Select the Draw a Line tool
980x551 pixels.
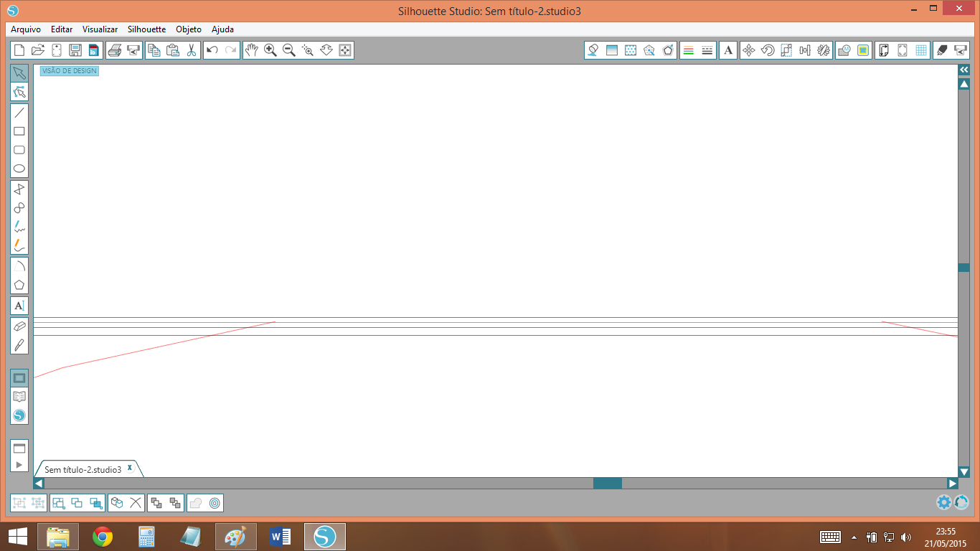19,113
